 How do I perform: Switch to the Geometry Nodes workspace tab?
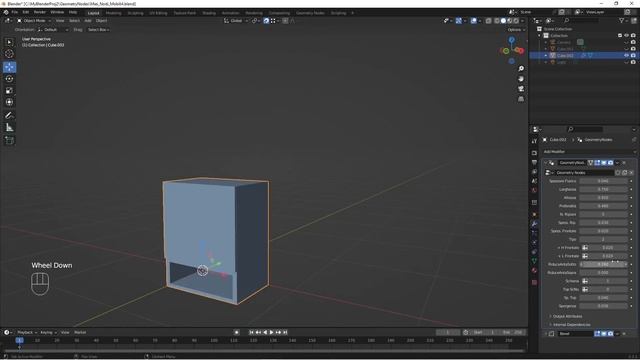pos(310,13)
